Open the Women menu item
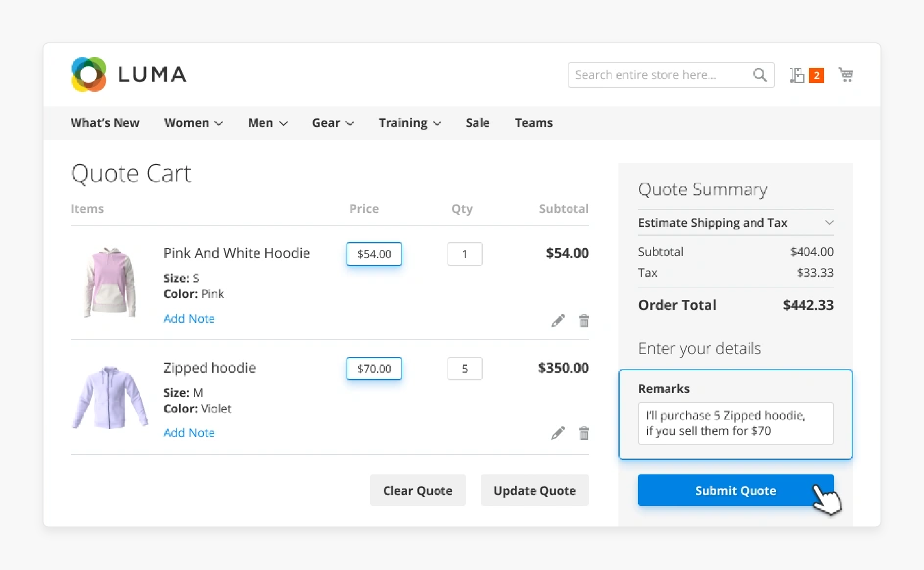The image size is (924, 570). click(186, 123)
